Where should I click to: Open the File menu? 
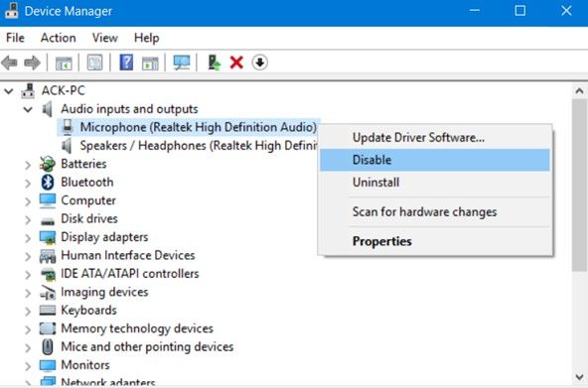click(x=15, y=38)
